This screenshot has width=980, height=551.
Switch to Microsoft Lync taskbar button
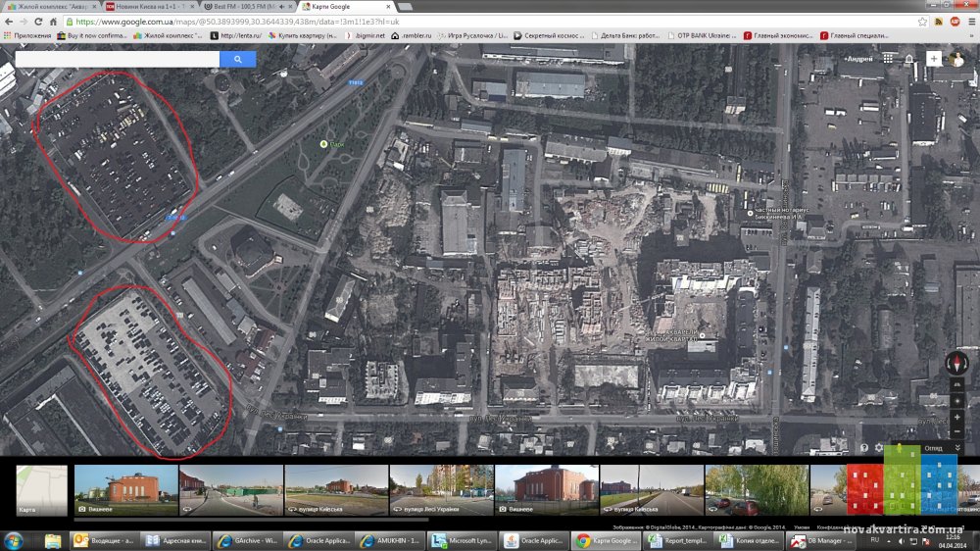[464, 541]
